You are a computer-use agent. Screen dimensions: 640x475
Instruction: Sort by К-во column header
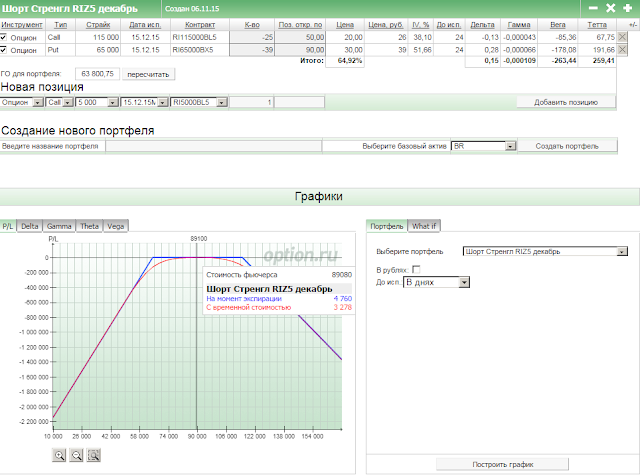[252, 25]
